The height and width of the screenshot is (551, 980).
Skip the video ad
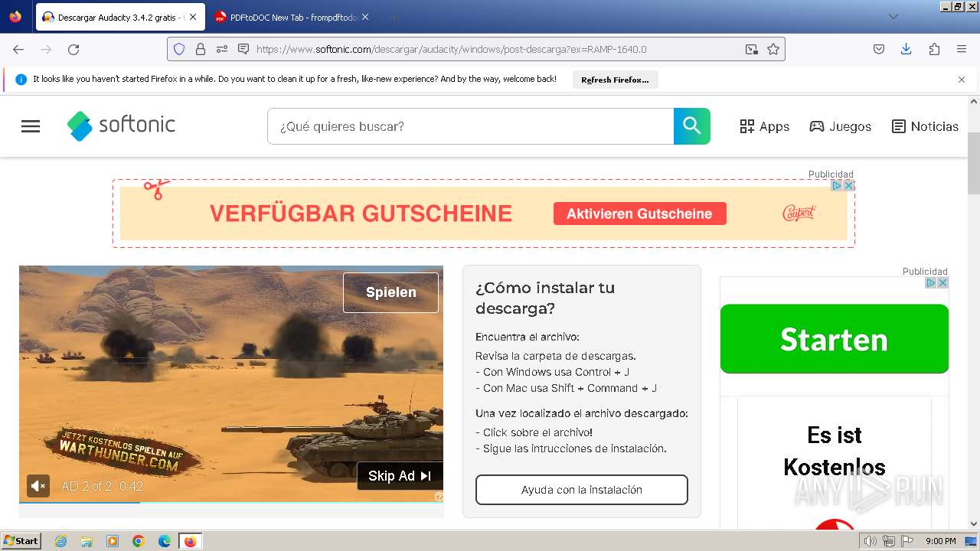pyautogui.click(x=400, y=476)
